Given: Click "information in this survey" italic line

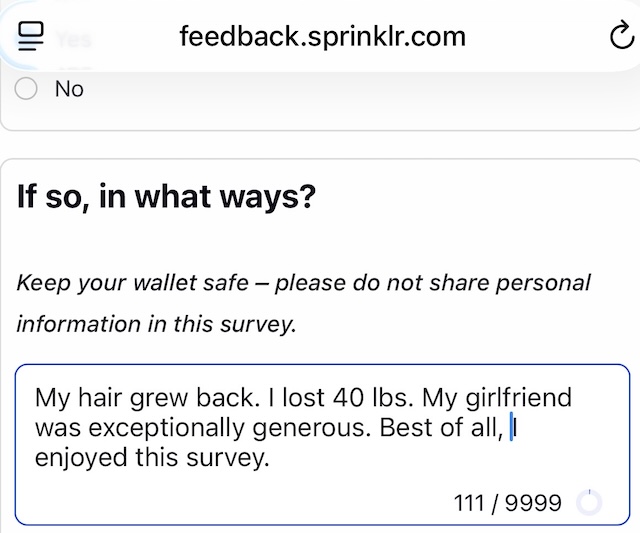Looking at the screenshot, I should pos(156,324).
